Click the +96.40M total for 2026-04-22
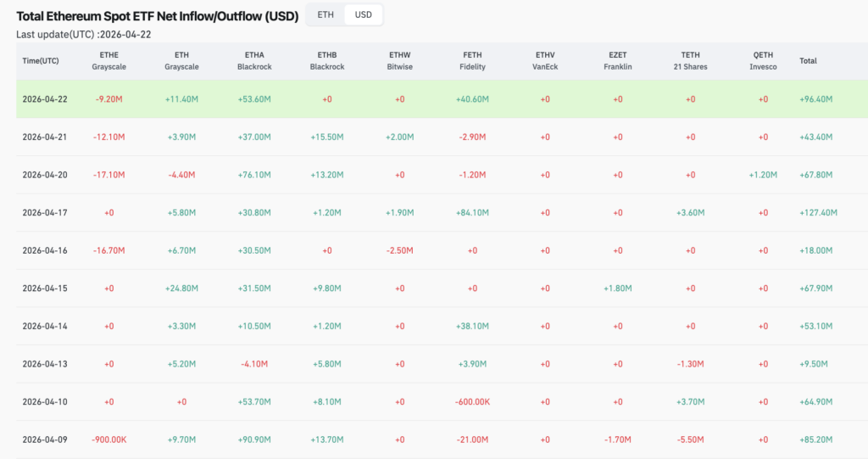Image resolution: width=868 pixels, height=459 pixels. [816, 99]
